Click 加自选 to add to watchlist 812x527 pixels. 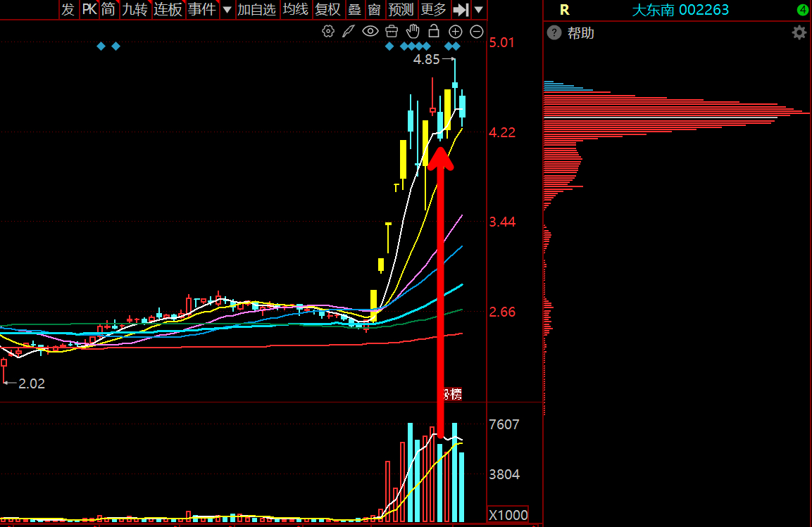click(x=257, y=9)
